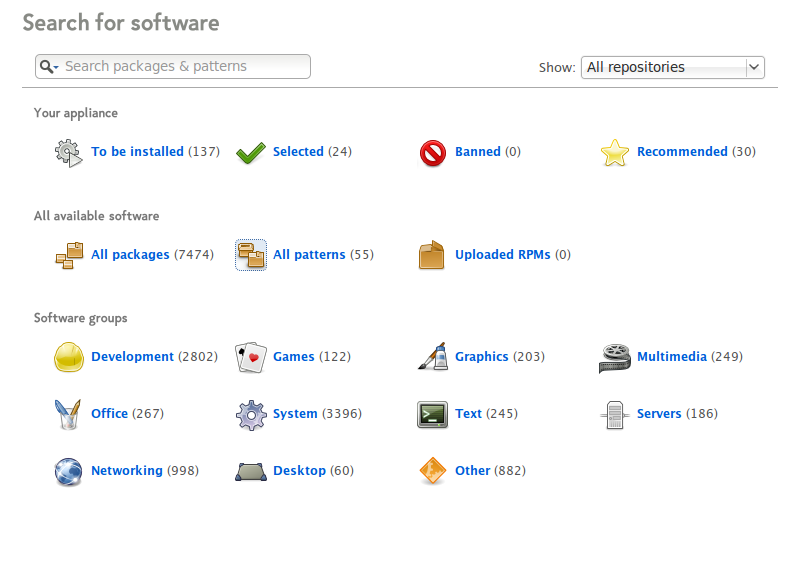
Task: Click the Networking globe icon
Action: coord(68,471)
